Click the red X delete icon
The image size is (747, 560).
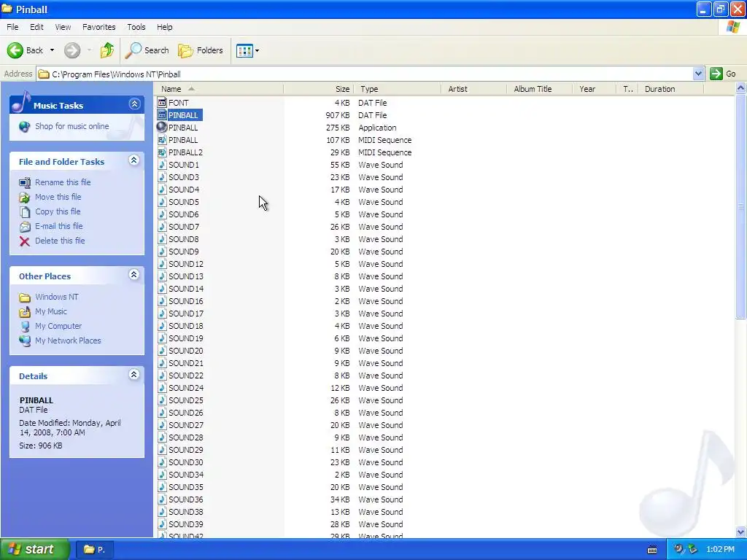(x=25, y=241)
